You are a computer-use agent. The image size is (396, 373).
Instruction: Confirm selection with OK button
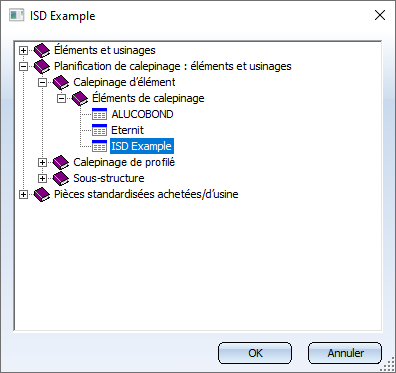pos(255,353)
